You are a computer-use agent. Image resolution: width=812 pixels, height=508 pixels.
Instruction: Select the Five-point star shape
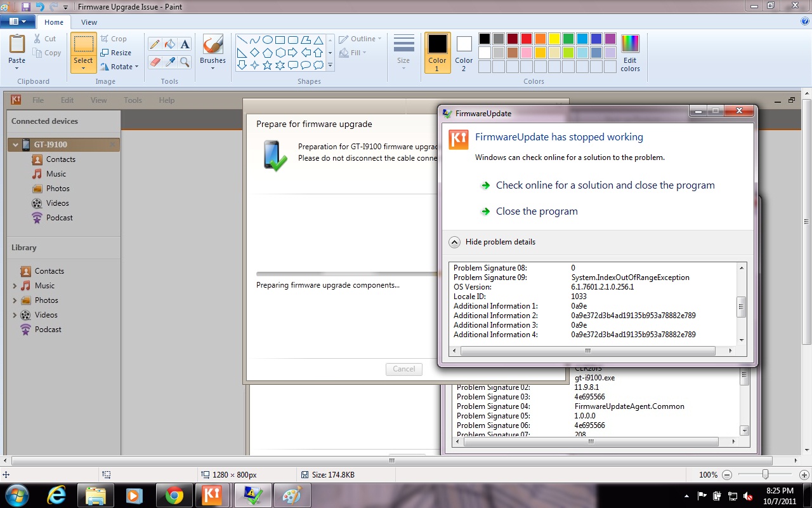pyautogui.click(x=267, y=65)
